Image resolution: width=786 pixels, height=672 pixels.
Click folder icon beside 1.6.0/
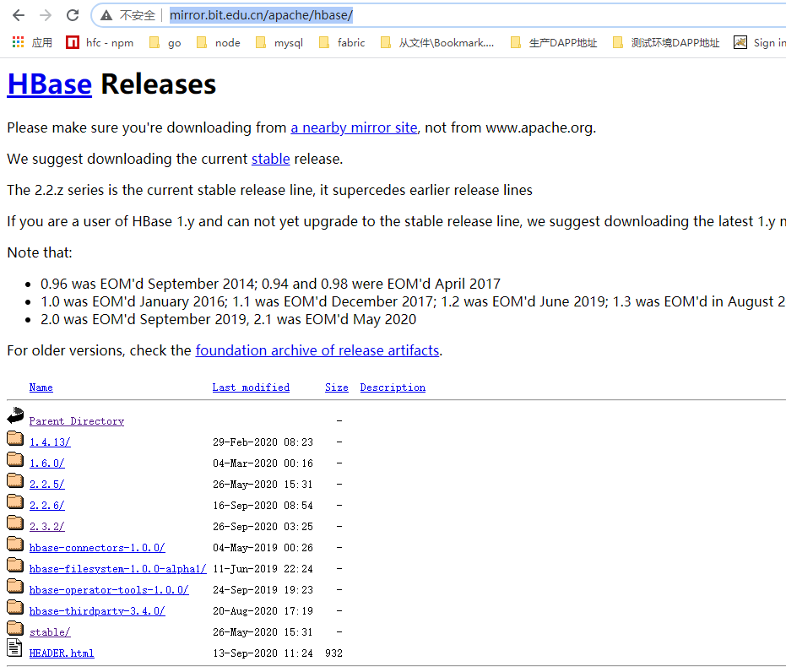(15, 459)
